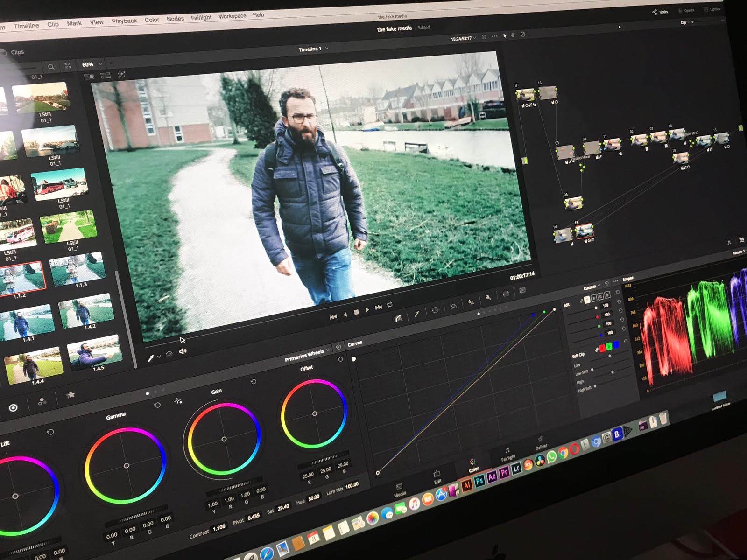Screen dimensions: 747x560
Task: Toggle loop playback button
Action: coord(389,305)
